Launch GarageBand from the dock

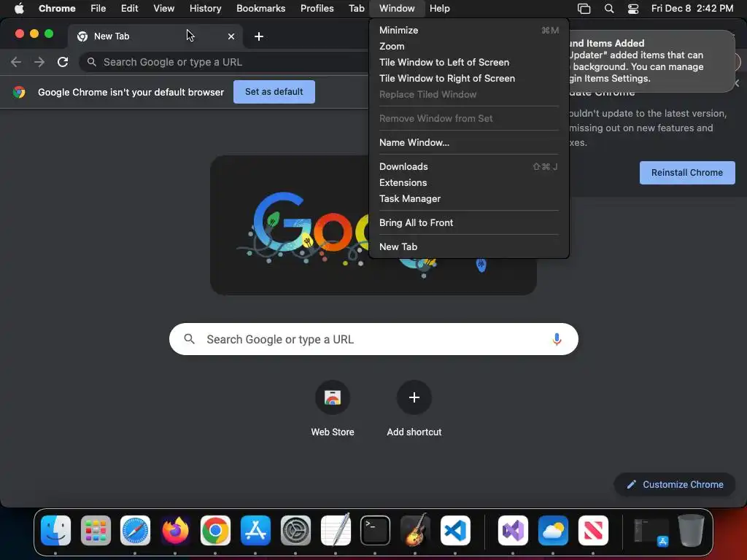[x=415, y=531]
